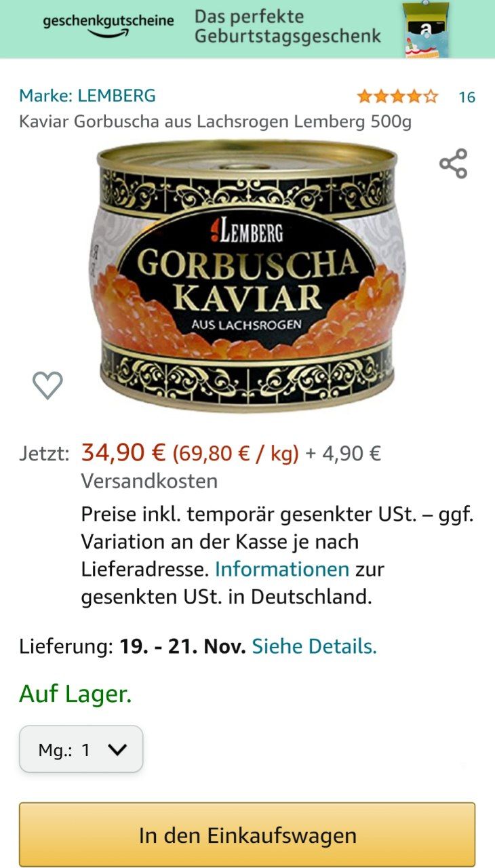The image size is (495, 868).
Task: Tap the Lemberg logo on the can
Action: [x=245, y=232]
